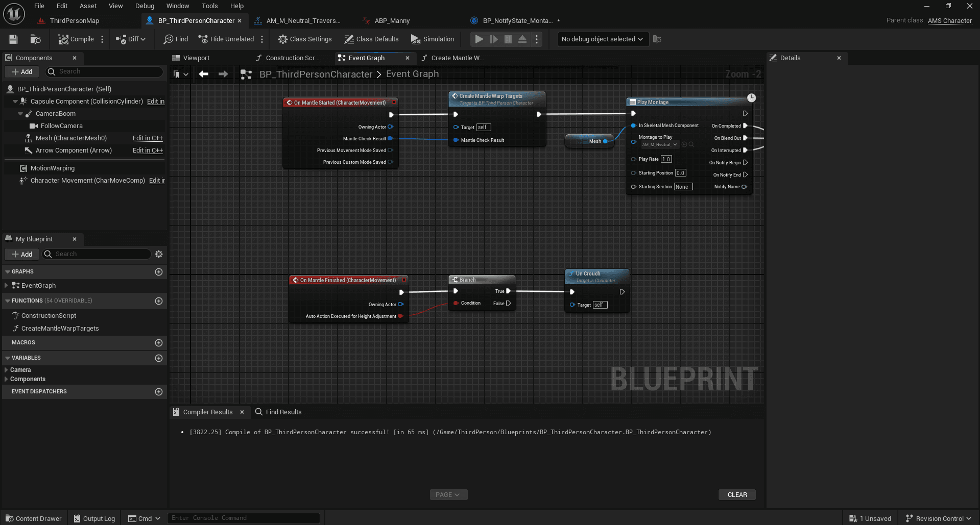Open Edit in C++ for Mesh
The width and height of the screenshot is (980, 525).
[x=148, y=138]
